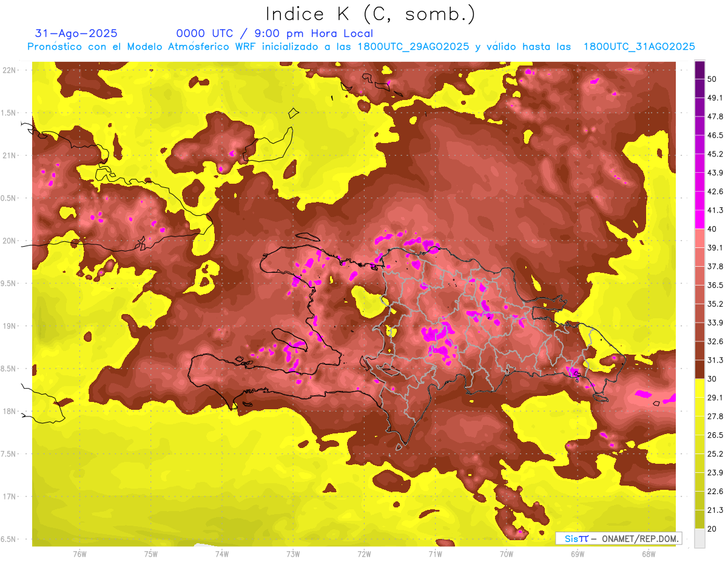Click the colorbar value "43.9"
This screenshot has height=562, width=728.
716,173
